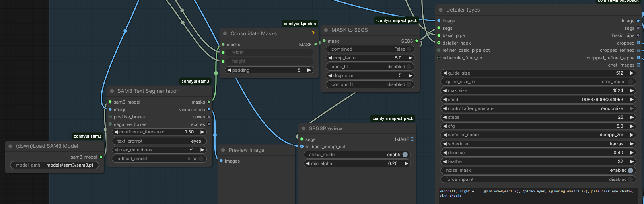Click the visualization output socket on SAM3 node
Screen dimensions: 644x204
click(209, 110)
